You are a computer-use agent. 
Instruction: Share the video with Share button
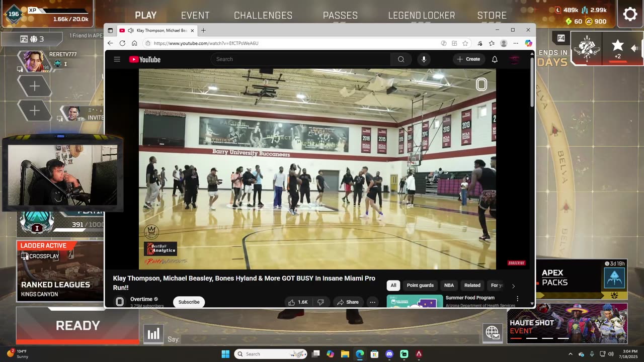click(x=348, y=302)
